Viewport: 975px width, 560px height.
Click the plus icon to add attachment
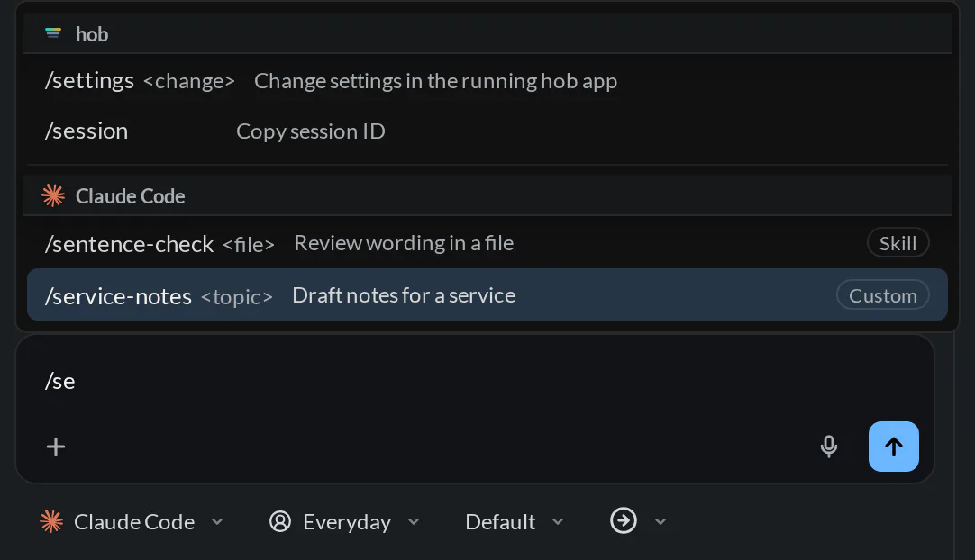[56, 447]
